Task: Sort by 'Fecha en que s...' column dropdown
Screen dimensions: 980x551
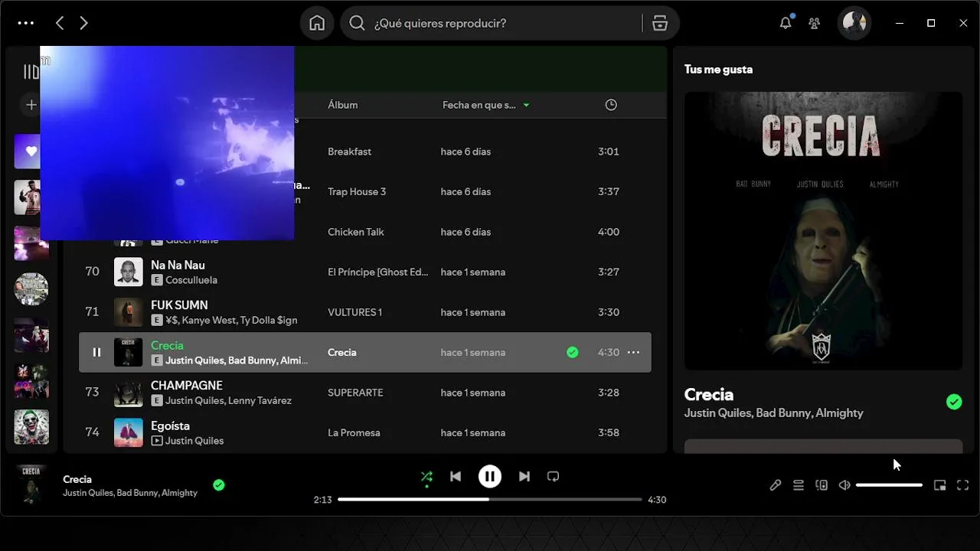Action: point(486,105)
